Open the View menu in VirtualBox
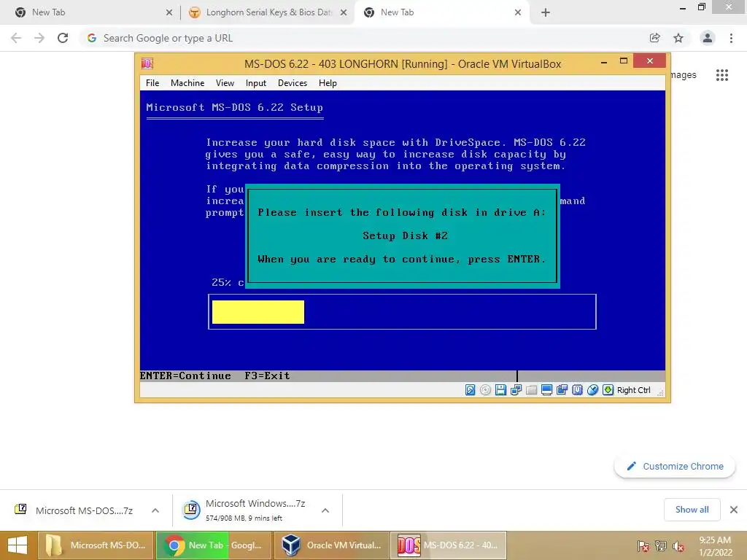This screenshot has height=560, width=747. point(225,83)
